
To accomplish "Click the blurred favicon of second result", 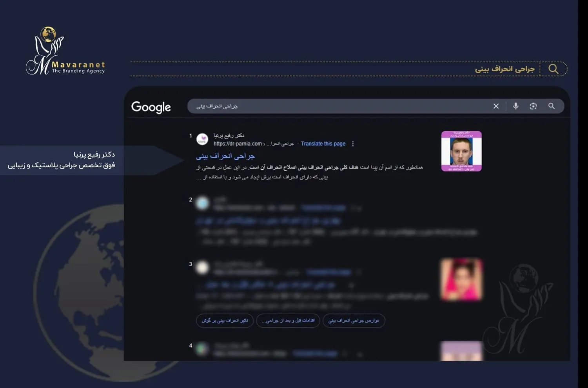I will (x=202, y=203).
